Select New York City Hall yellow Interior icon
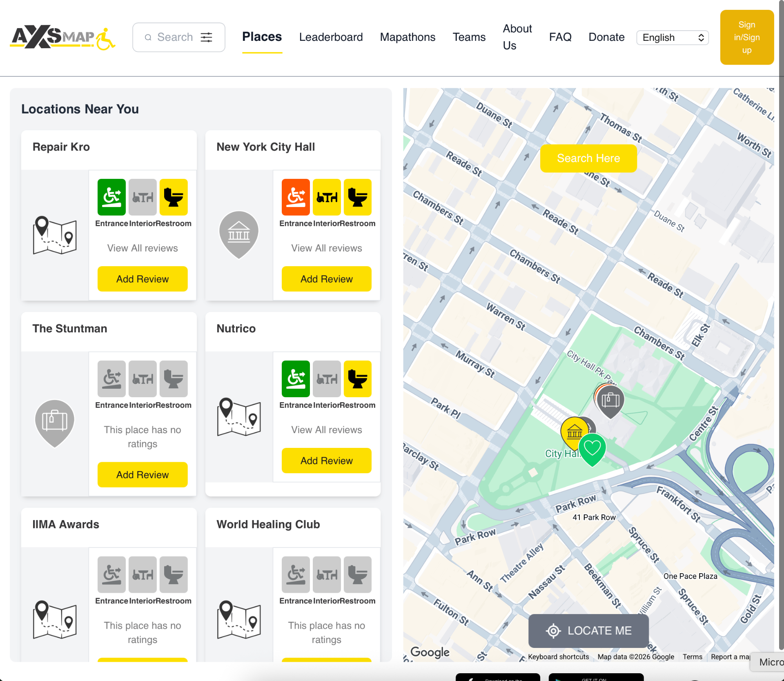 tap(327, 197)
